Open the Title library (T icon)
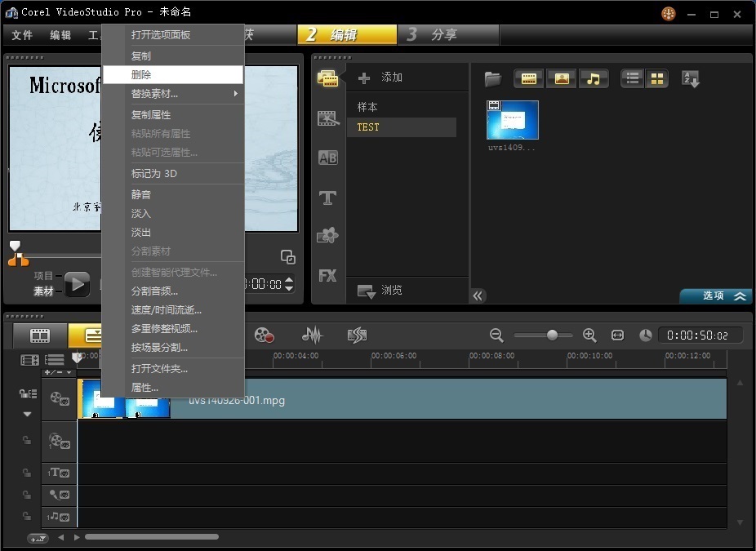This screenshot has height=551, width=756. (328, 198)
